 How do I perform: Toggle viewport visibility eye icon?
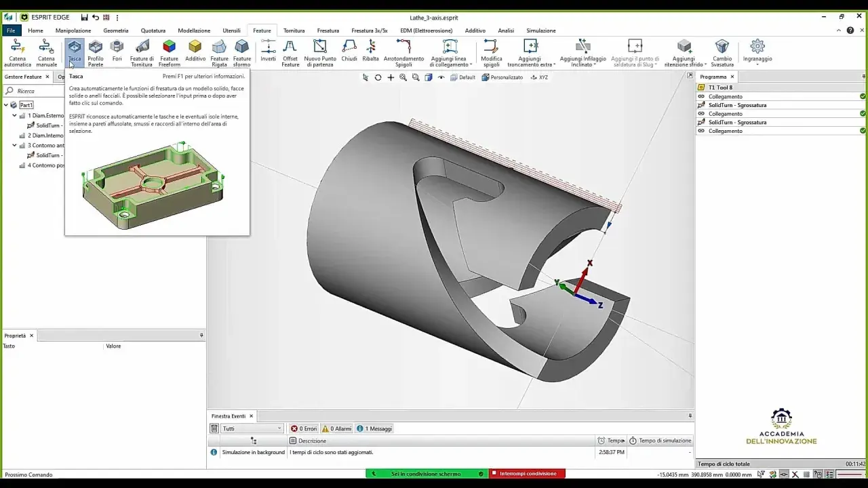[x=441, y=77]
